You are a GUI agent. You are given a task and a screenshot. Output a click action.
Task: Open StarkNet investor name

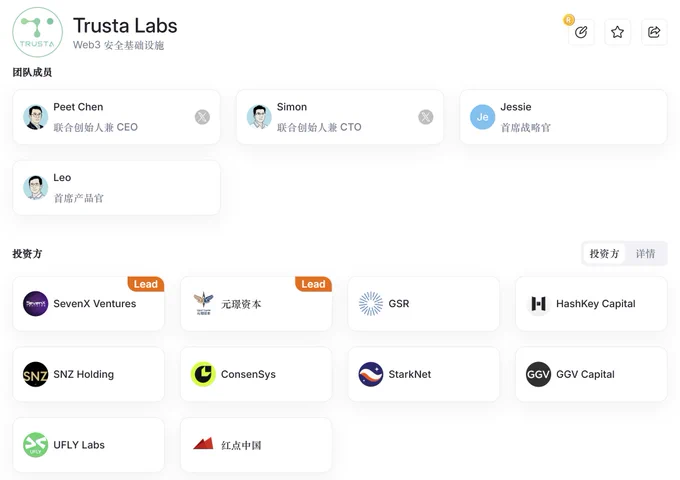click(x=410, y=374)
